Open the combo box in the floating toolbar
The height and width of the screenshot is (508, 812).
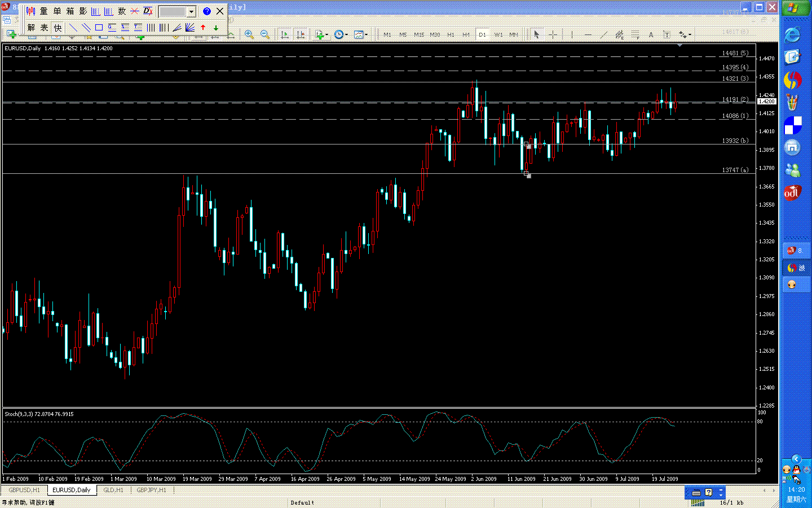(177, 11)
